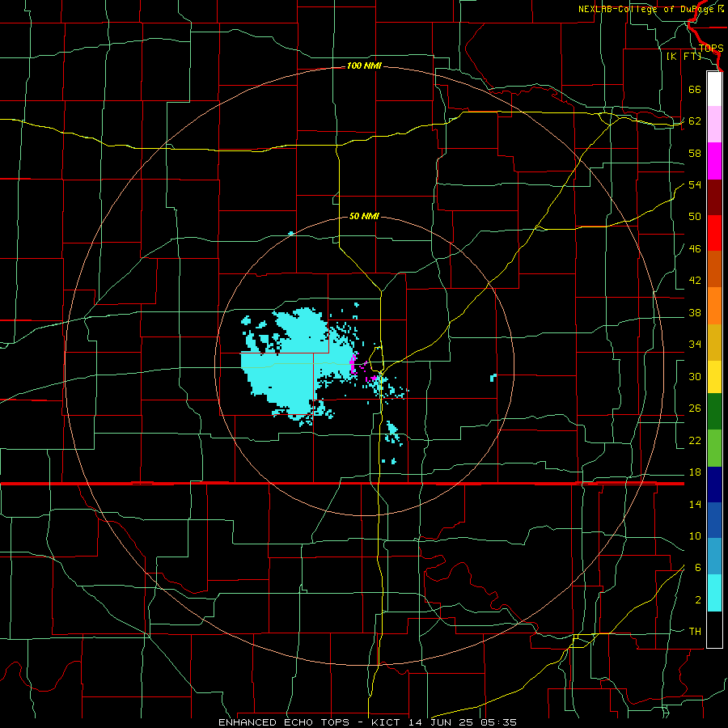Screen dimensions: 728x728
Task: Click the 54 legend value label
Action: point(695,184)
